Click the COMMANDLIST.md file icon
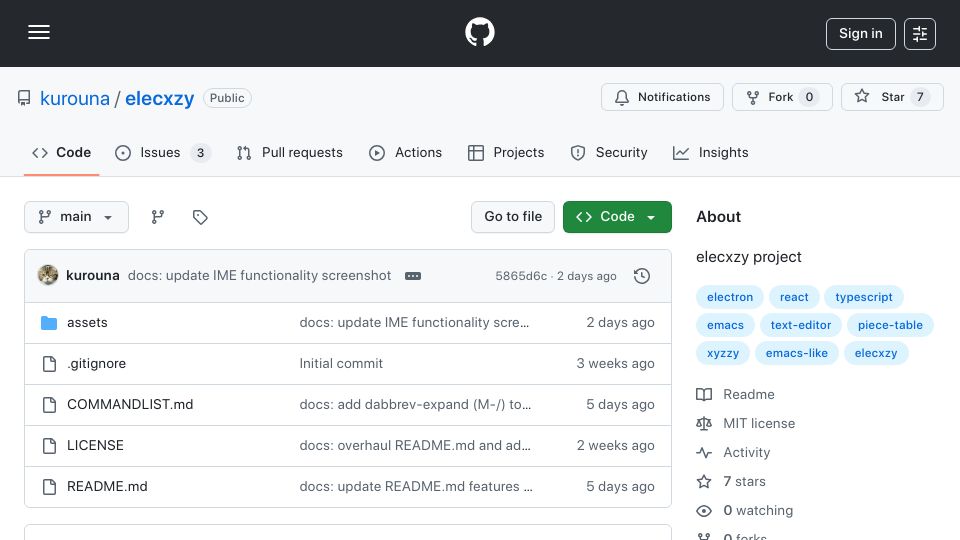The height and width of the screenshot is (540, 960). 49,405
